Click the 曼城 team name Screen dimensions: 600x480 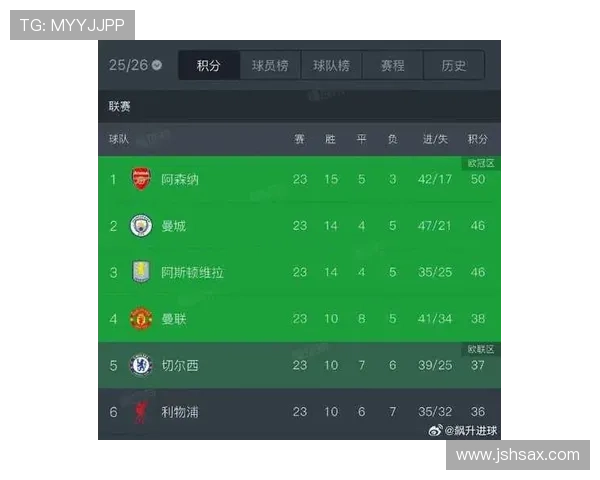173,226
